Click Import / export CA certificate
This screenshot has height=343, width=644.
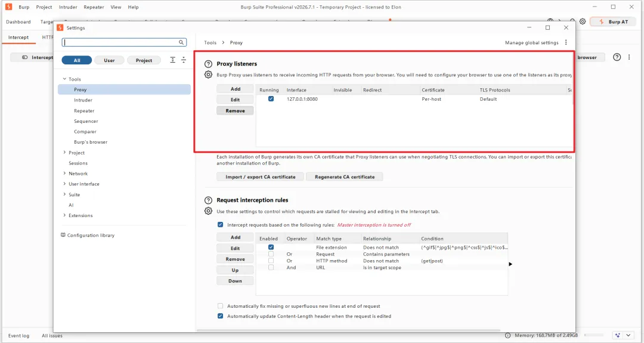point(261,177)
